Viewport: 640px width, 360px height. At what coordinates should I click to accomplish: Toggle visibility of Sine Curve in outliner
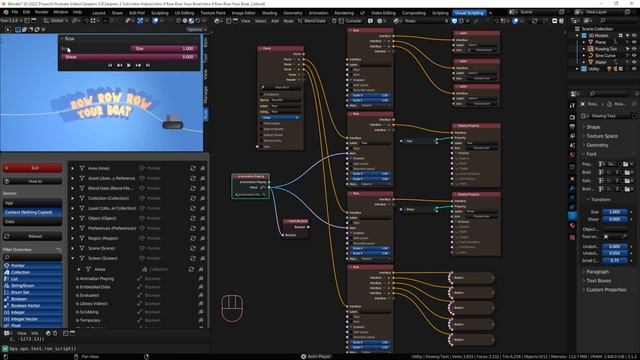pos(634,55)
